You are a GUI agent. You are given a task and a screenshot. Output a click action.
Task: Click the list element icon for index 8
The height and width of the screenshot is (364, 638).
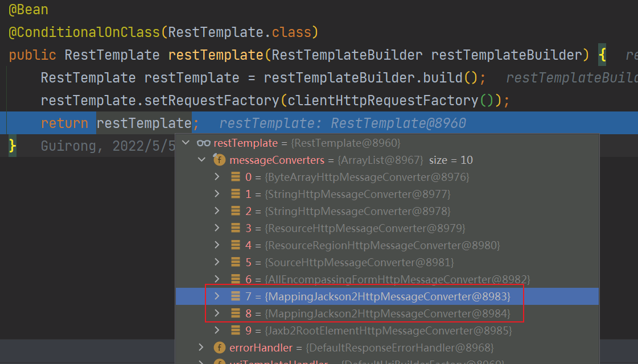click(x=236, y=313)
